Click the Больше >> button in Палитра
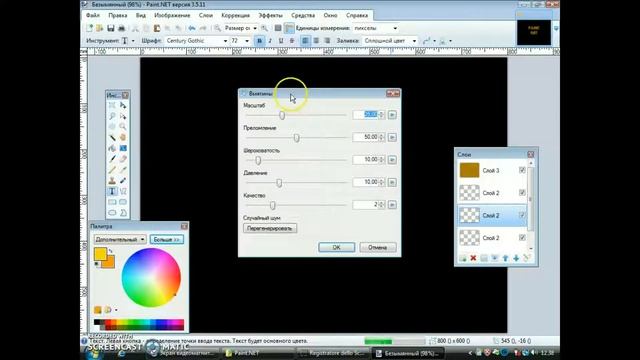The height and width of the screenshot is (360, 640). pos(167,239)
